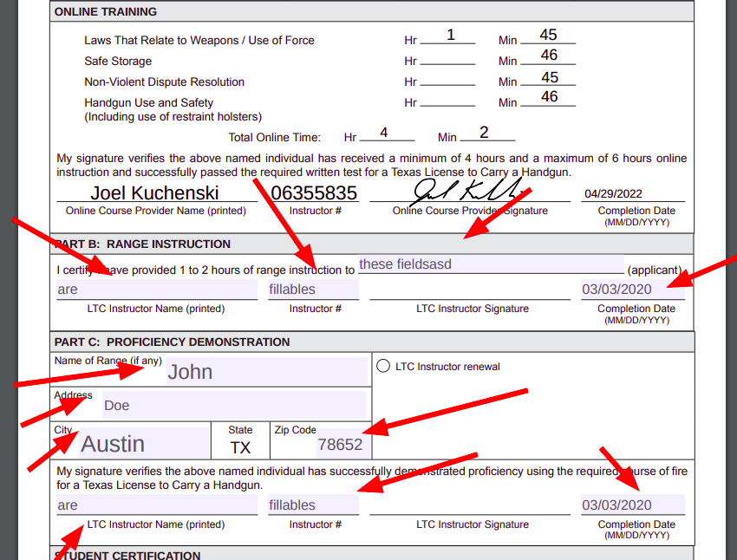
Task: Click the Part C Completion Date field
Action: click(x=633, y=505)
